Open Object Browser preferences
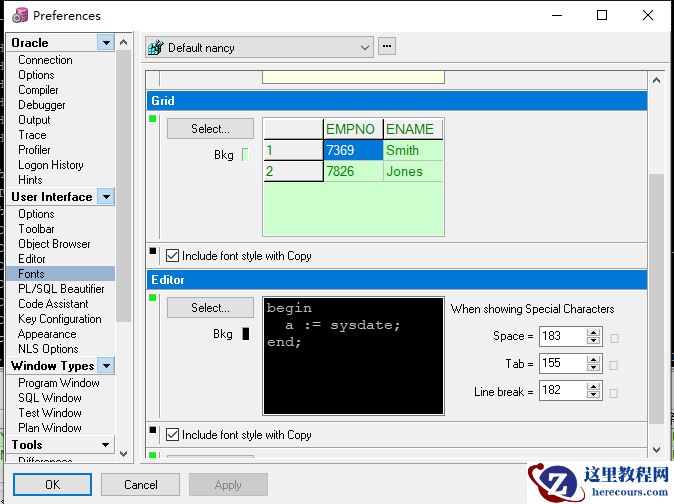The image size is (674, 504). point(54,244)
